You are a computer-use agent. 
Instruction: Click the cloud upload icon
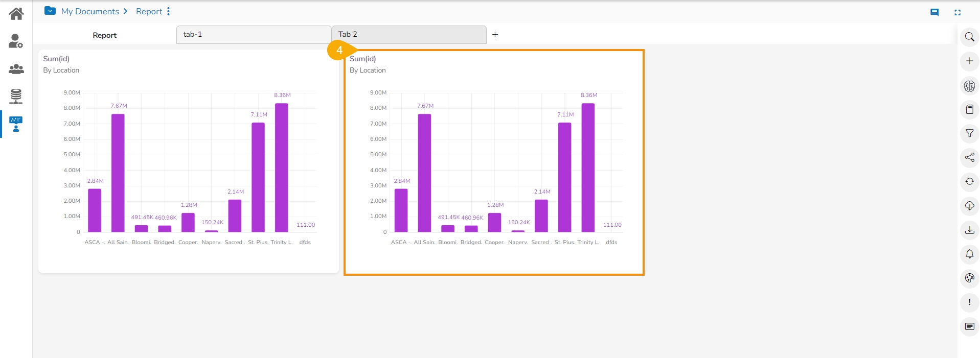pyautogui.click(x=969, y=206)
